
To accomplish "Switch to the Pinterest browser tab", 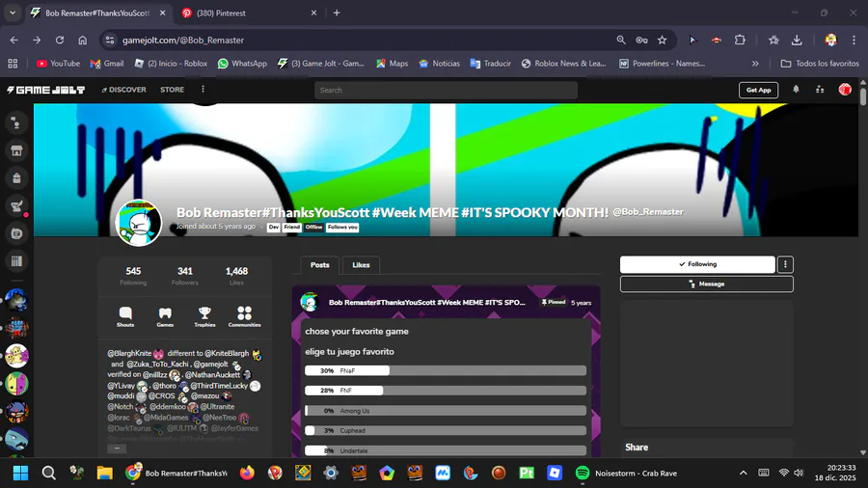I will tap(249, 13).
